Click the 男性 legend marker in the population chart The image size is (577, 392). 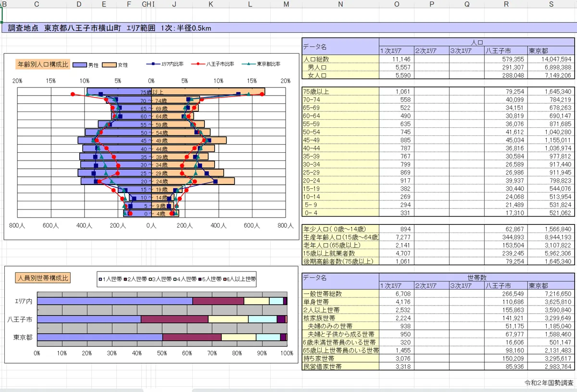pyautogui.click(x=80, y=64)
